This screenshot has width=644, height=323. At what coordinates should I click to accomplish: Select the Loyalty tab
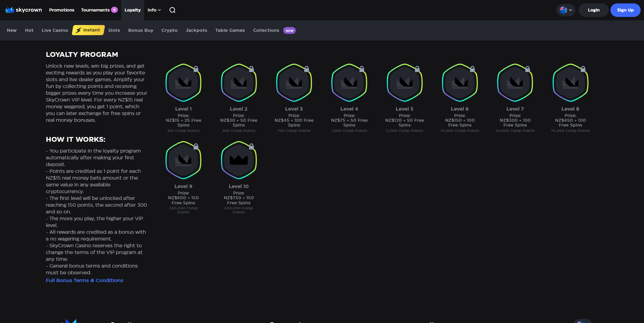[x=133, y=10]
